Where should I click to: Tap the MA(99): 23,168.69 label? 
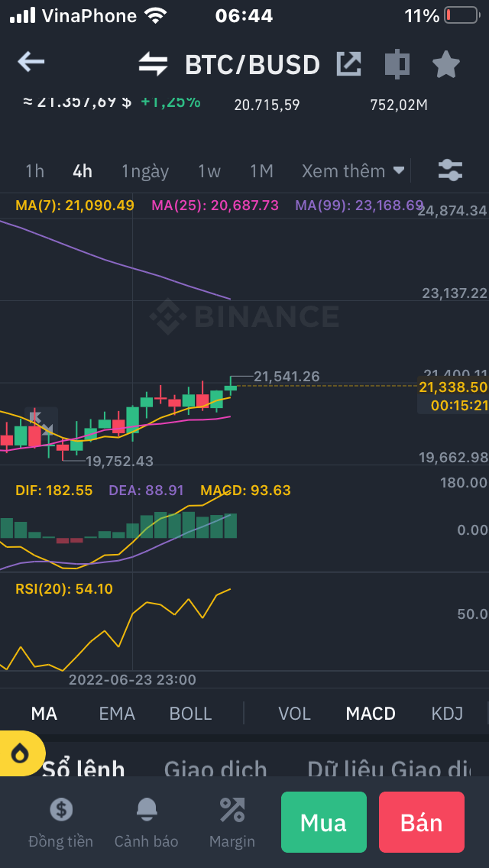coord(359,206)
